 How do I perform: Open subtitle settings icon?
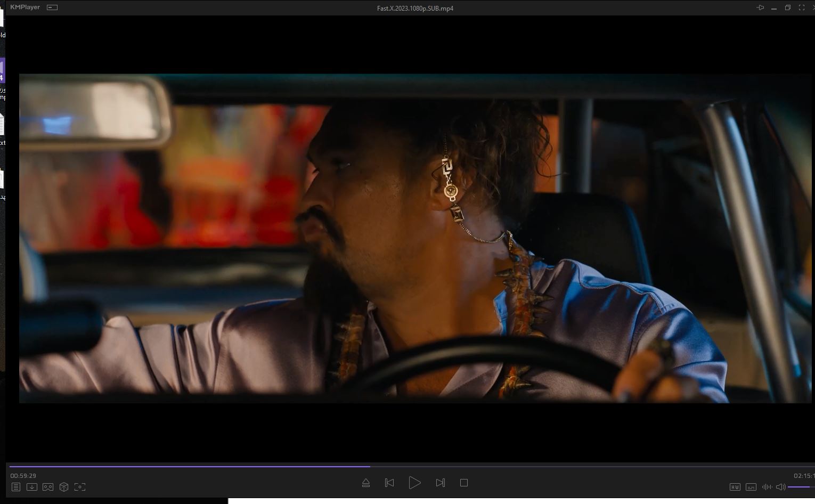pos(751,487)
